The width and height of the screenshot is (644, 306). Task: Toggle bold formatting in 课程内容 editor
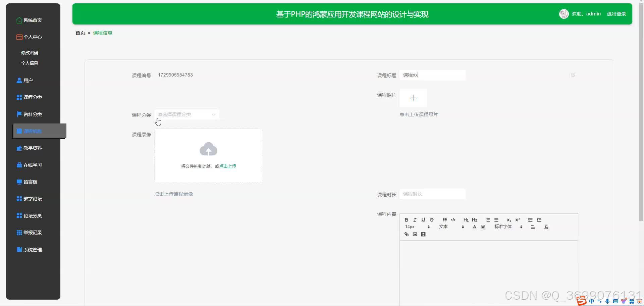[406, 220]
